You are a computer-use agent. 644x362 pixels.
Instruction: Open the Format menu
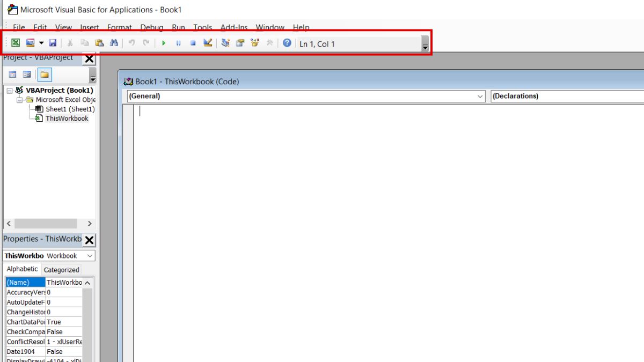point(120,27)
